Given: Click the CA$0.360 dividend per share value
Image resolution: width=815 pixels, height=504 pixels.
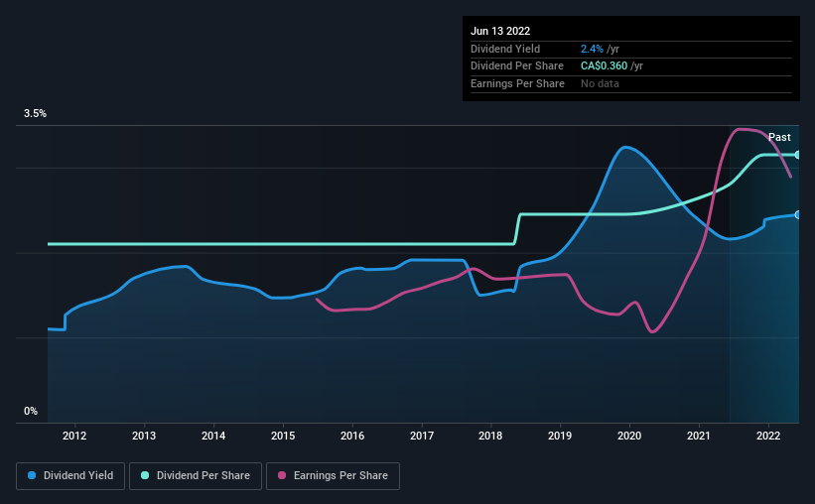Looking at the screenshot, I should tap(604, 66).
